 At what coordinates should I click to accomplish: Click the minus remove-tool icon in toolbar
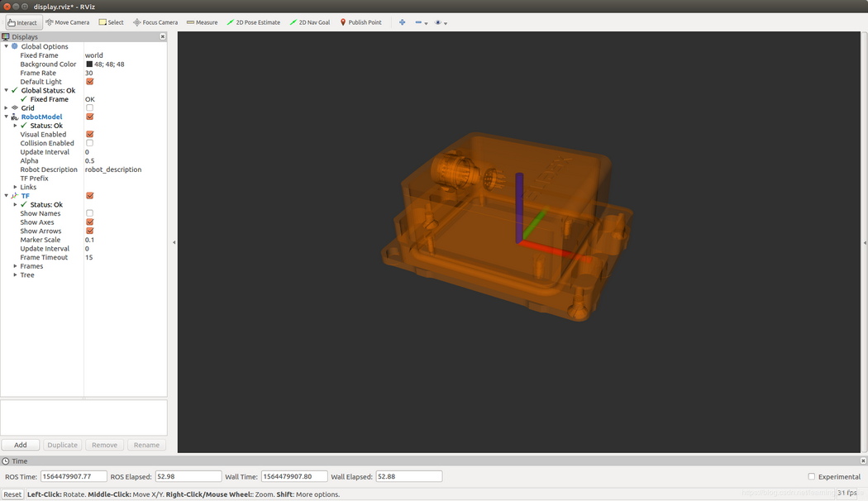pos(418,22)
